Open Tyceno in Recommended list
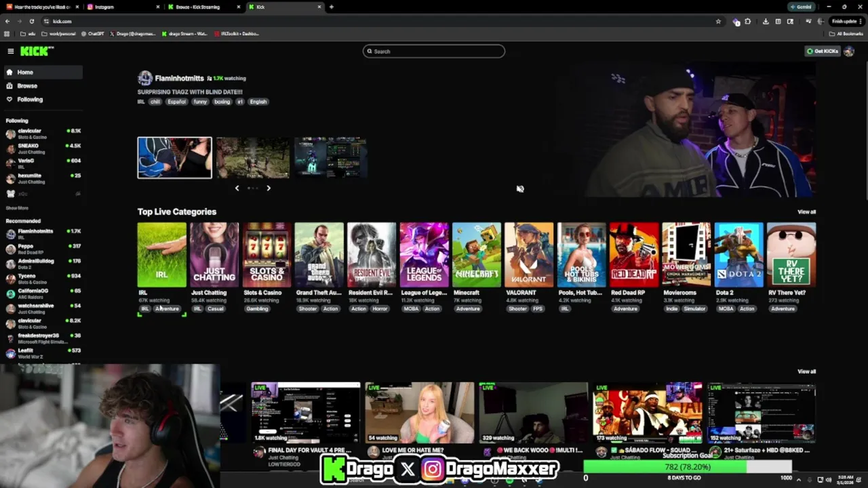The height and width of the screenshot is (488, 868). click(x=43, y=279)
